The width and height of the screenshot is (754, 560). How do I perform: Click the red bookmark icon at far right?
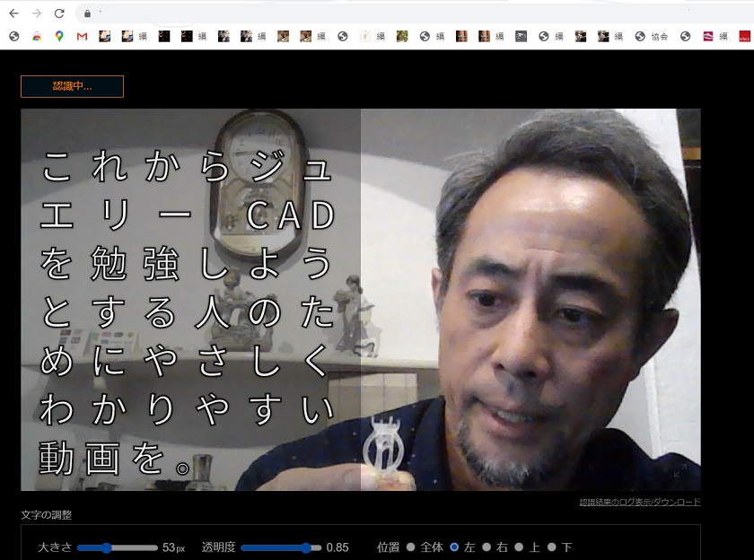744,37
